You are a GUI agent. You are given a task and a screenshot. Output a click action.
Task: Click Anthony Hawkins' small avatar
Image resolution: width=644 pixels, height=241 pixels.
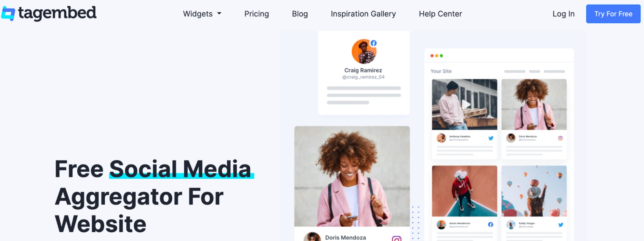(441, 138)
